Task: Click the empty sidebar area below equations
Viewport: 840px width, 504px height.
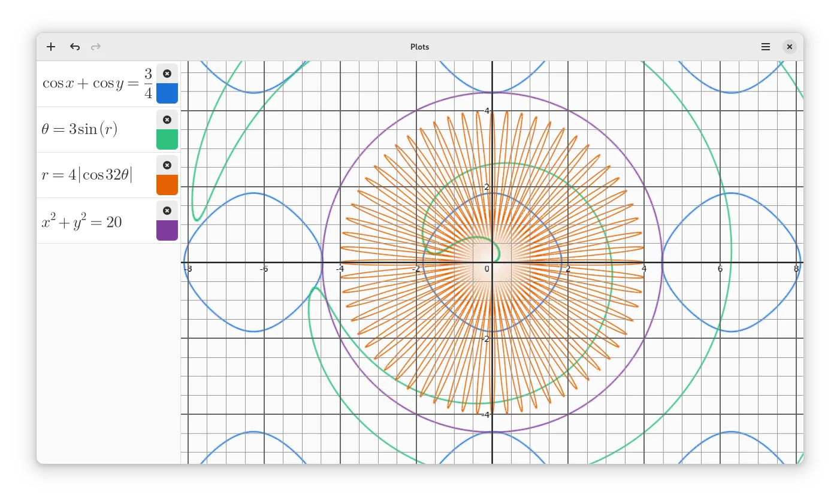Action: pyautogui.click(x=108, y=353)
